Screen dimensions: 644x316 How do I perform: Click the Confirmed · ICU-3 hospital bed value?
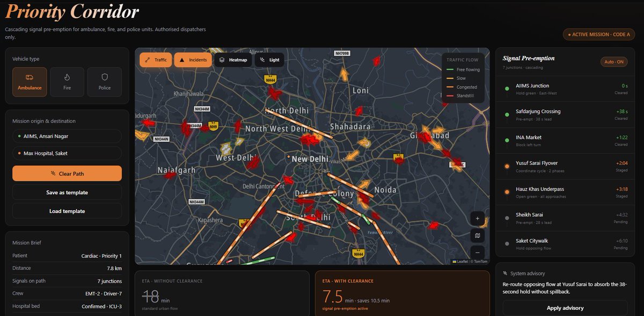pos(101,306)
